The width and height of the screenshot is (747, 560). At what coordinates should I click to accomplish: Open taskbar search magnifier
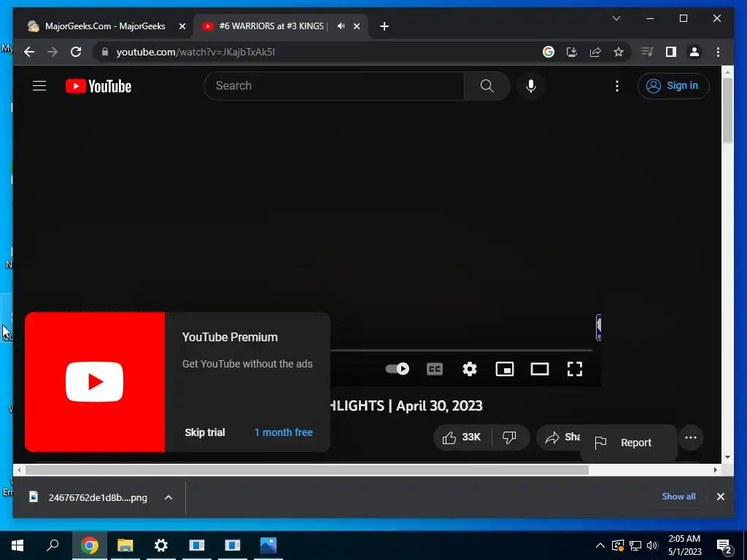[x=53, y=545]
